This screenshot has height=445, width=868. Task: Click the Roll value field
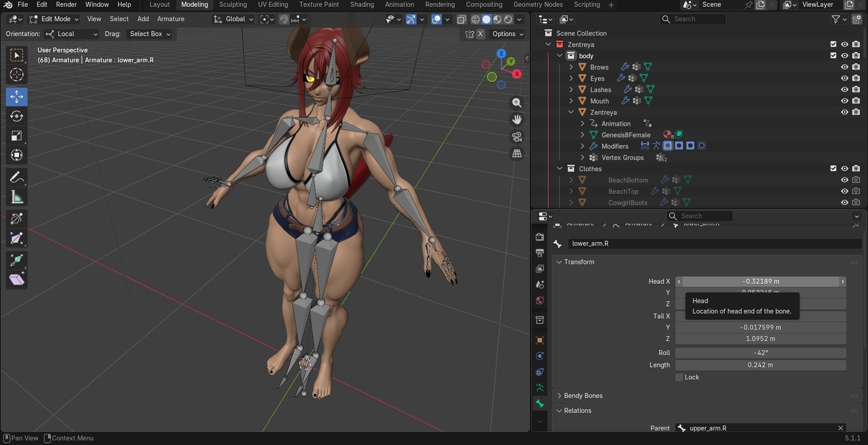pos(760,353)
